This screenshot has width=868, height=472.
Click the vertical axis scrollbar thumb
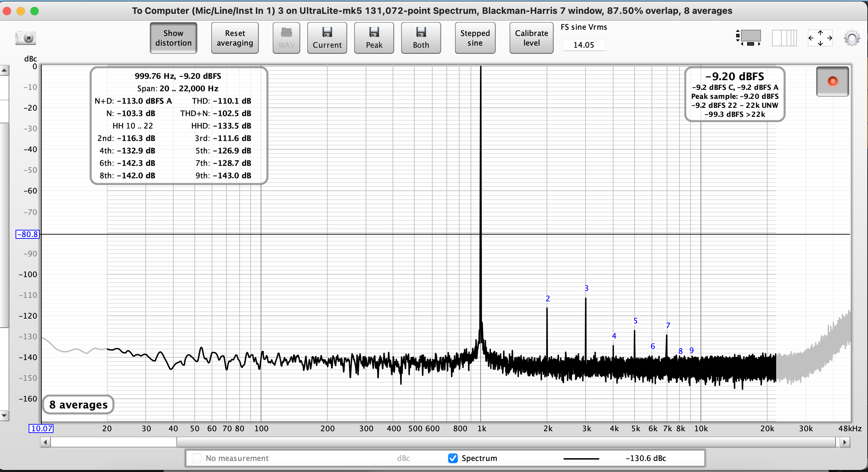click(x=4, y=225)
